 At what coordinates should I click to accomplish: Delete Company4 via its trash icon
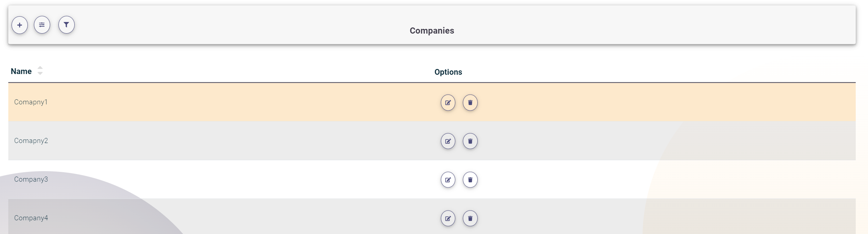point(470,218)
